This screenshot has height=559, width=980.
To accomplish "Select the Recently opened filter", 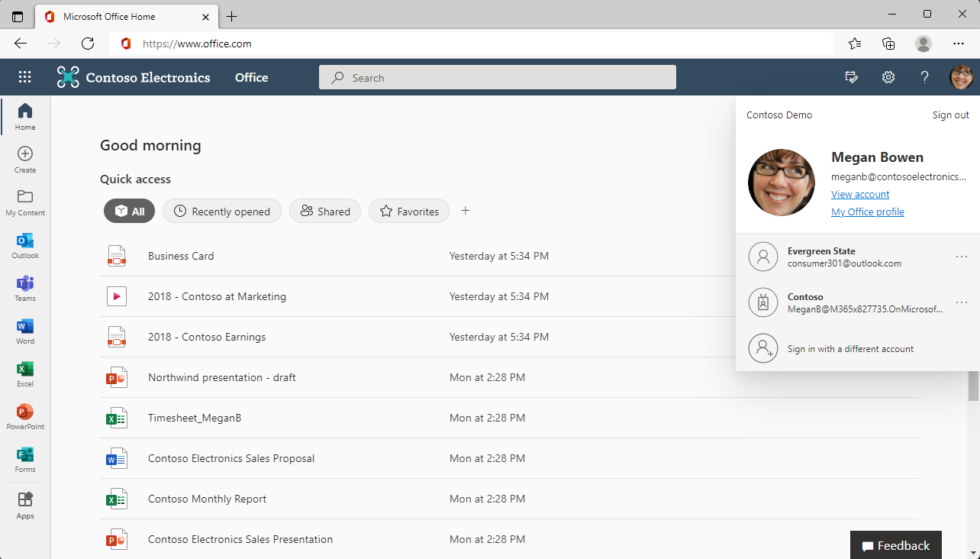I will point(222,212).
